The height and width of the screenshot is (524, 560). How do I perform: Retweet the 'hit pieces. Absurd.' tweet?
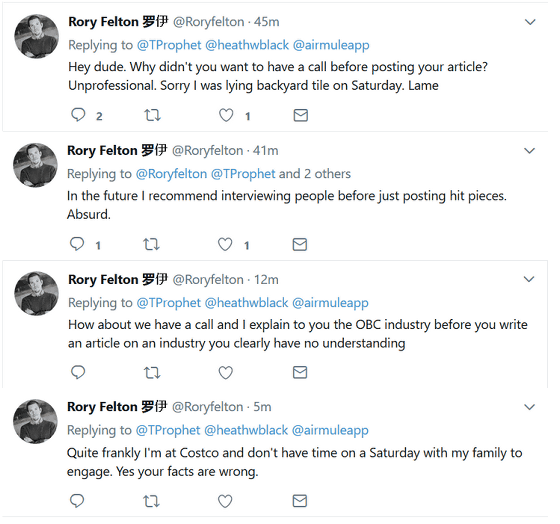151,245
